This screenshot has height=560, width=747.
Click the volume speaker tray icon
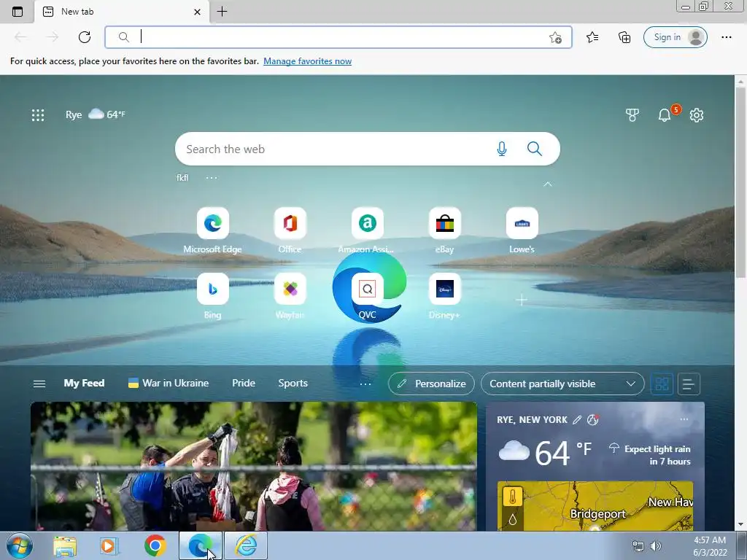(656, 546)
